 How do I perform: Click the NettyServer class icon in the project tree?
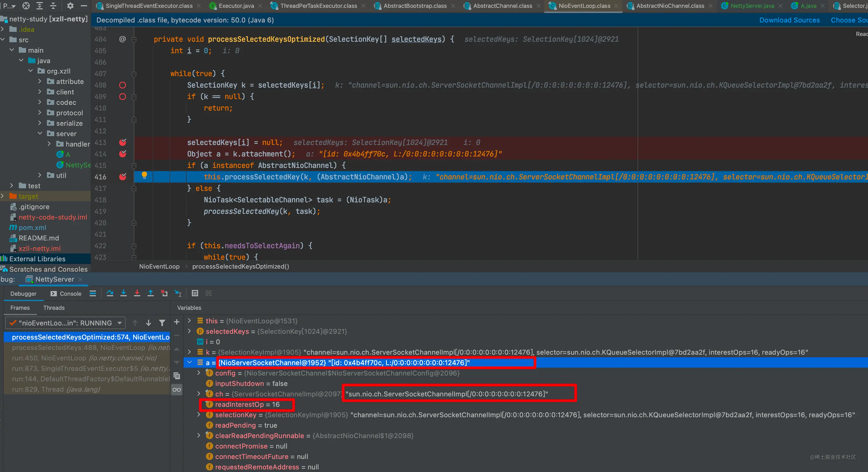pos(60,165)
